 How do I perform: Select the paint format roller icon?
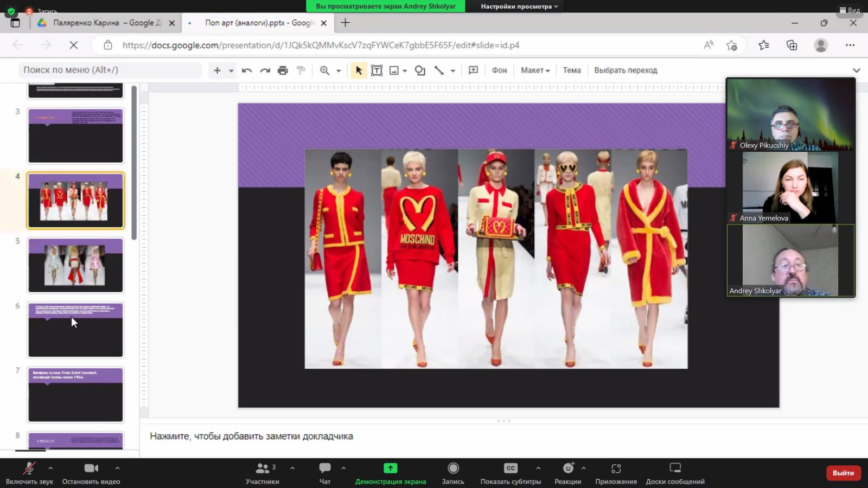pos(301,70)
